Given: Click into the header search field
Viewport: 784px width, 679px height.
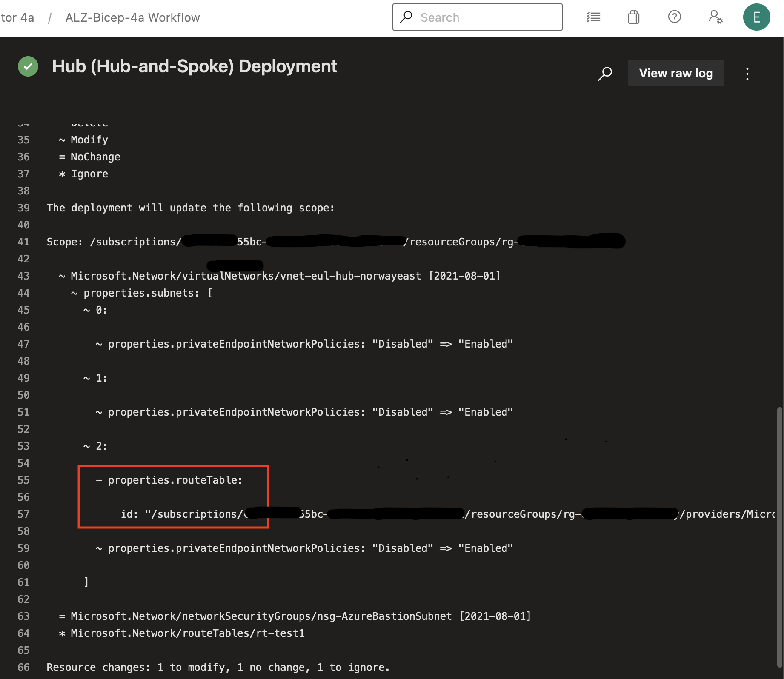Looking at the screenshot, I should (477, 17).
